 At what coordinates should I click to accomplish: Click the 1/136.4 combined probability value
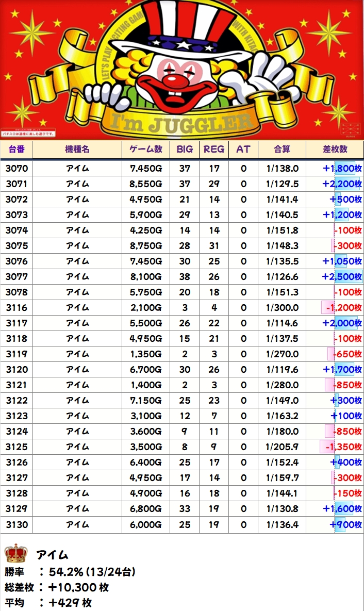click(283, 524)
